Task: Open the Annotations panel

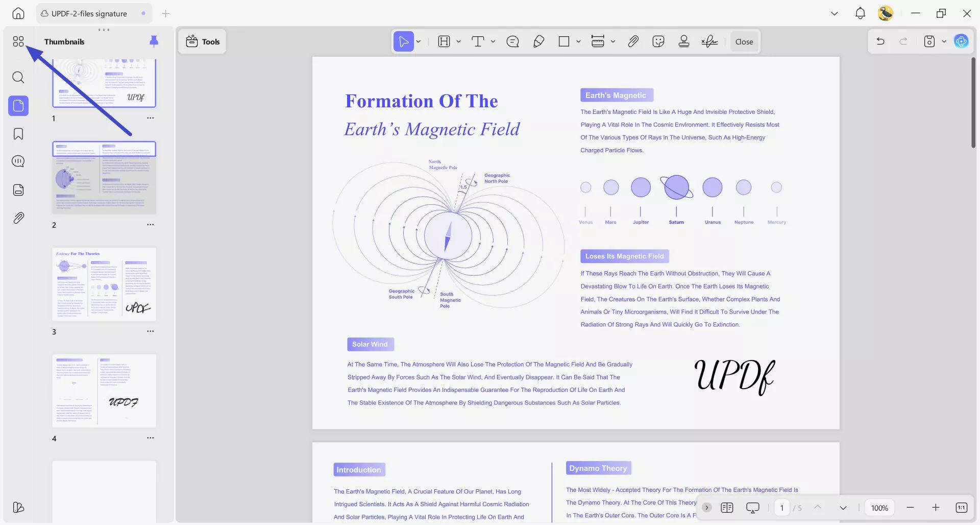Action: pyautogui.click(x=18, y=161)
